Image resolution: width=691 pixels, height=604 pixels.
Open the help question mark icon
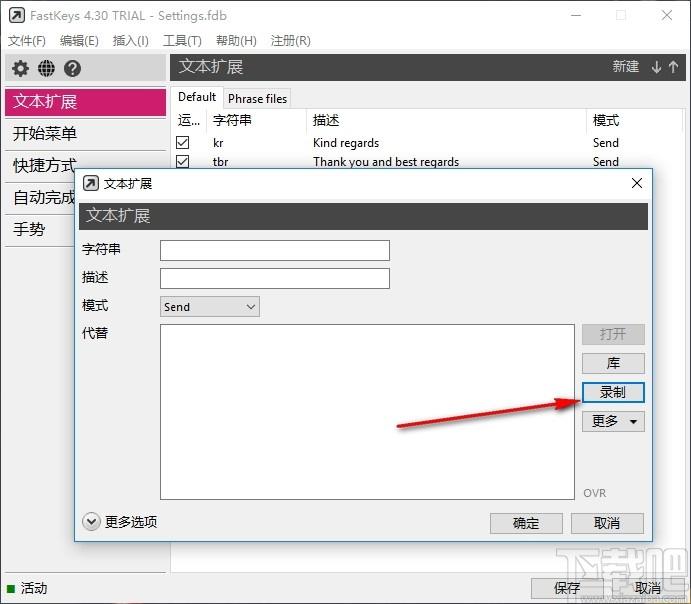(x=72, y=68)
